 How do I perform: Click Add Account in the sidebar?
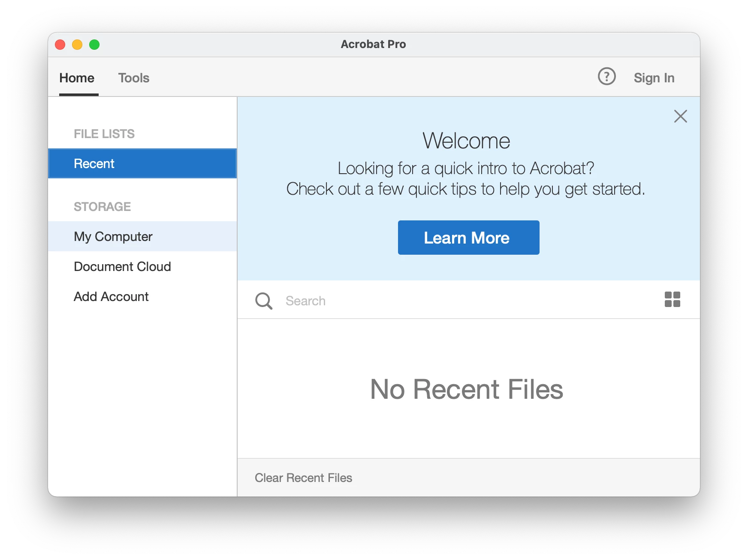tap(142, 296)
